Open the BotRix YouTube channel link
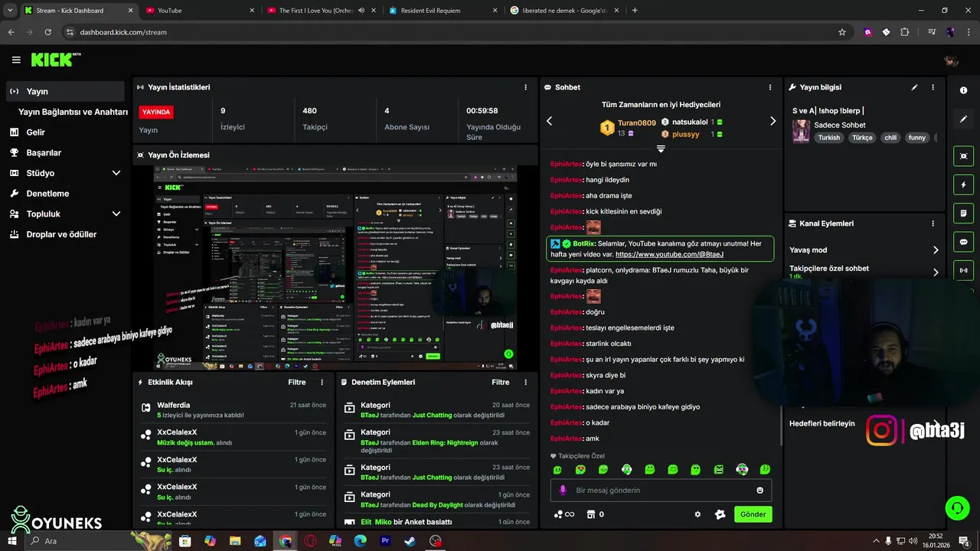980x551 pixels. point(669,254)
